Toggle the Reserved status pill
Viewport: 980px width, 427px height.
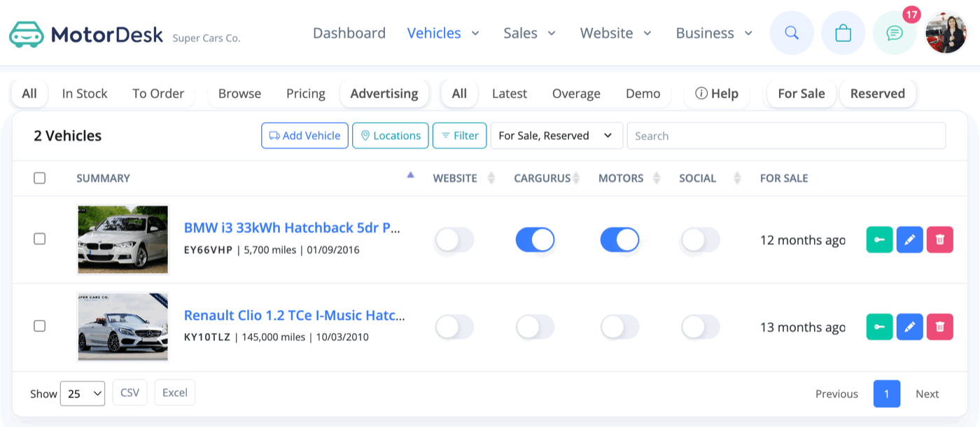click(x=878, y=94)
